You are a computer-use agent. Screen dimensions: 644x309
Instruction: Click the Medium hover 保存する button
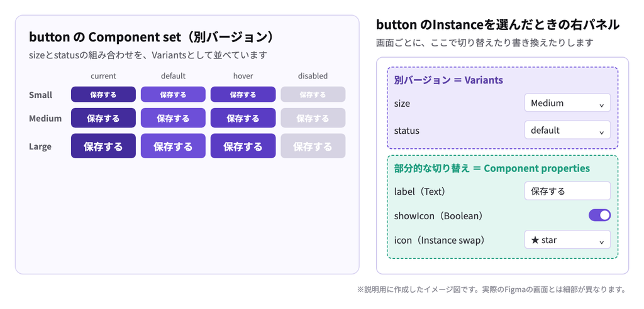point(243,118)
